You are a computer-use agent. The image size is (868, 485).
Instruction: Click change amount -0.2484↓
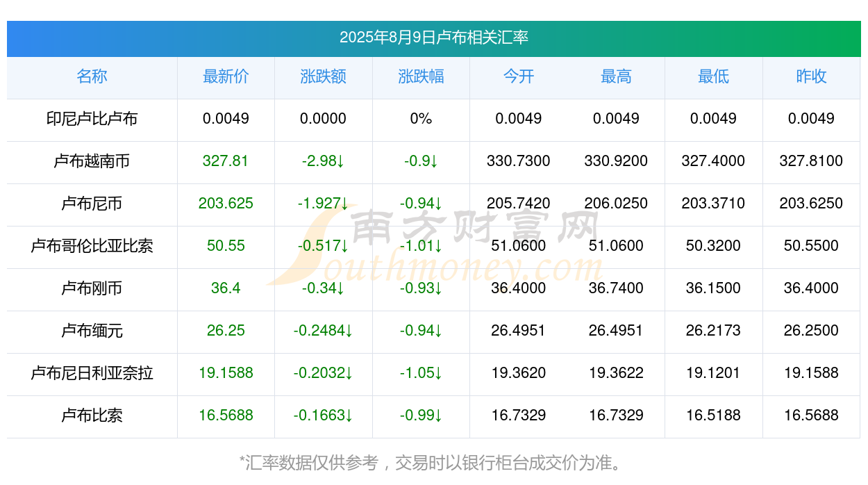tap(324, 331)
